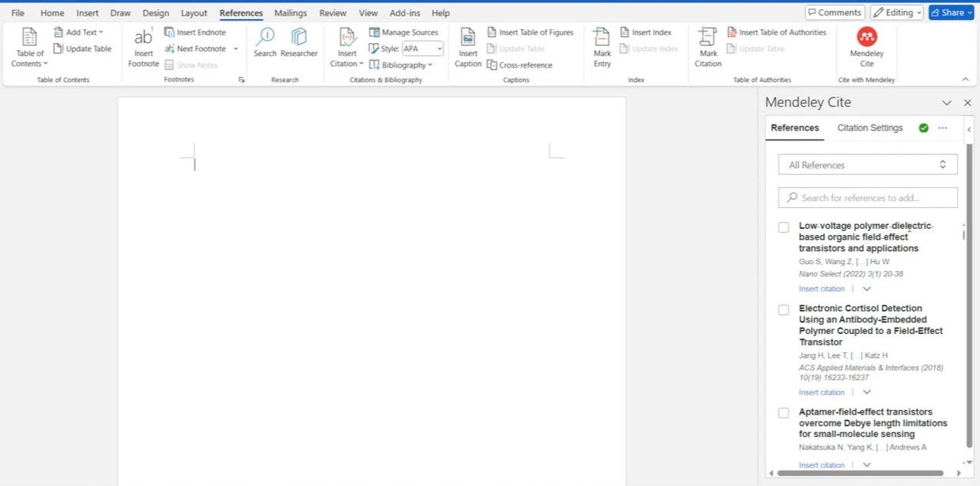Open the Next Footnote dropdown arrow
This screenshot has height=486, width=980.
236,48
